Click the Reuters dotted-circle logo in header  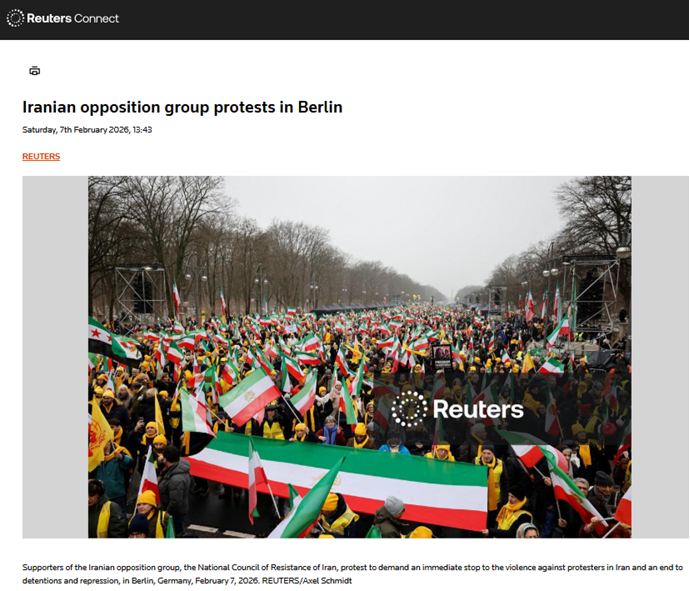tap(15, 18)
